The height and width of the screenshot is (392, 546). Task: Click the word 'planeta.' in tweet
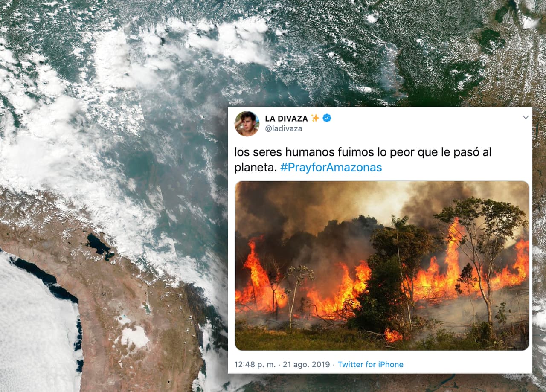(x=255, y=167)
